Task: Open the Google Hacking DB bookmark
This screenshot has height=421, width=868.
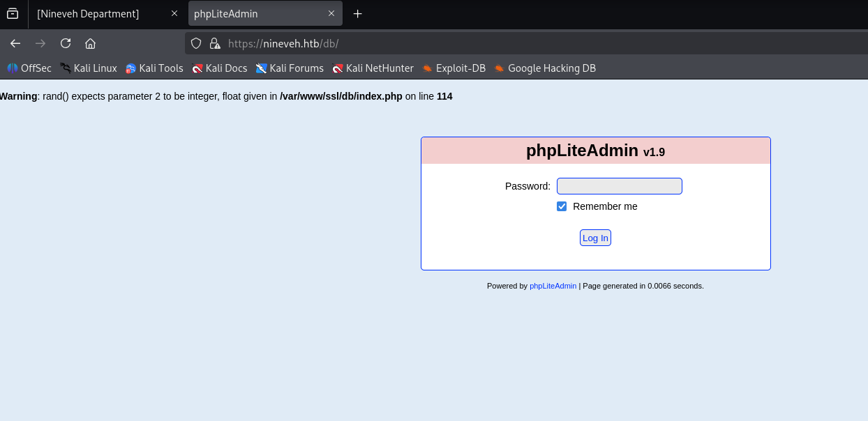Action: click(x=545, y=68)
